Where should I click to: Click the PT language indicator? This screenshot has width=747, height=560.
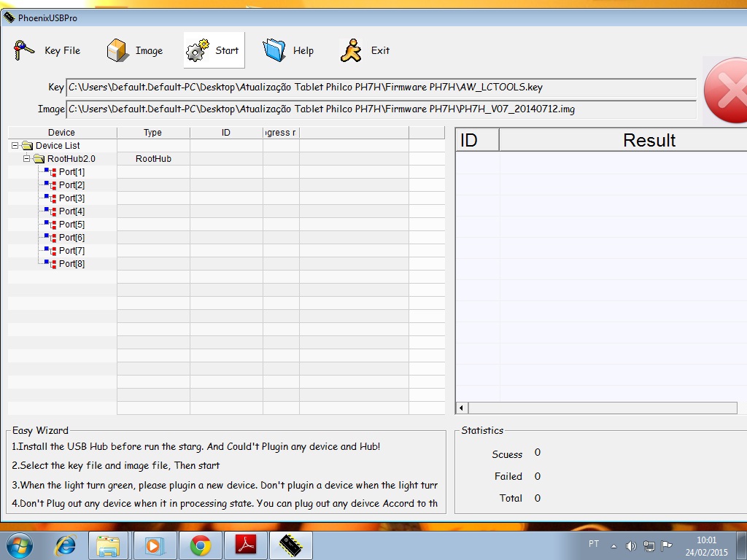[594, 544]
